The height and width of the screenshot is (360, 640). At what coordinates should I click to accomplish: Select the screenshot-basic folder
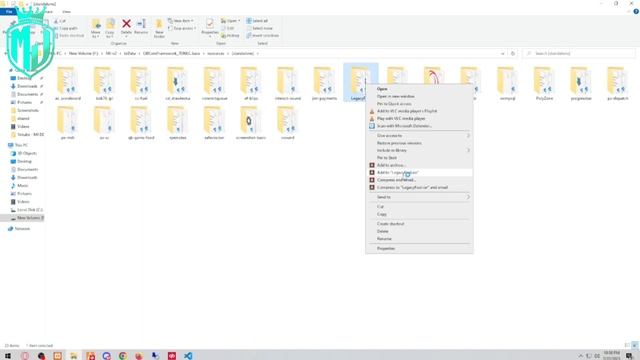coord(251,122)
